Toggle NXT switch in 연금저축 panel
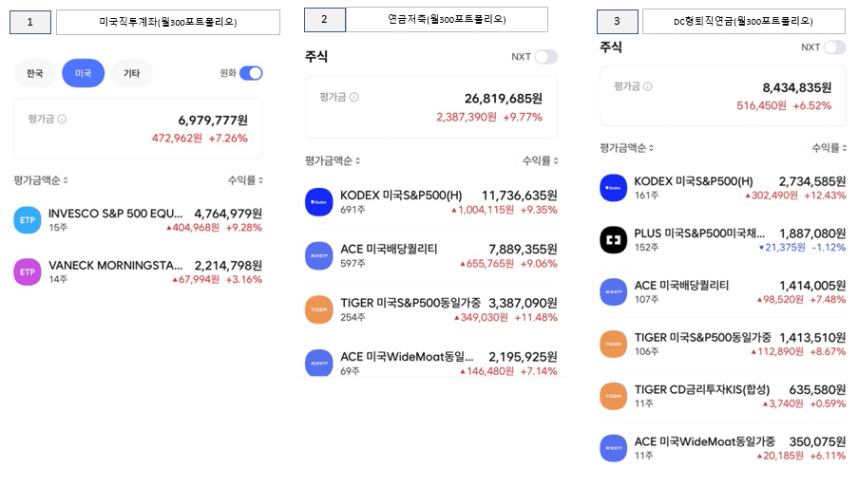Screen dimensions: 858x486 546,56
